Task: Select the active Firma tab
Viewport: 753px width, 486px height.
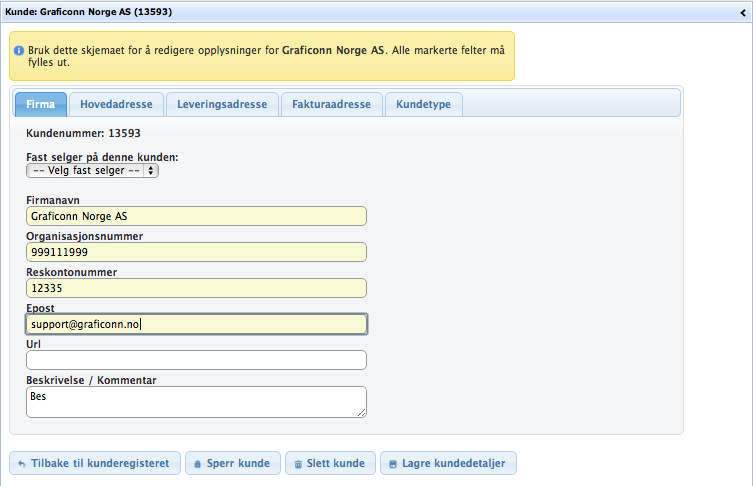Action: (x=40, y=105)
